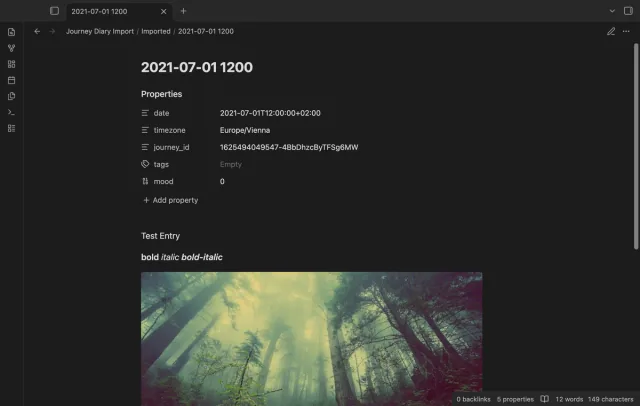The width and height of the screenshot is (640, 406).
Task: Click the vertical scrollbar thumb
Action: tap(636, 146)
